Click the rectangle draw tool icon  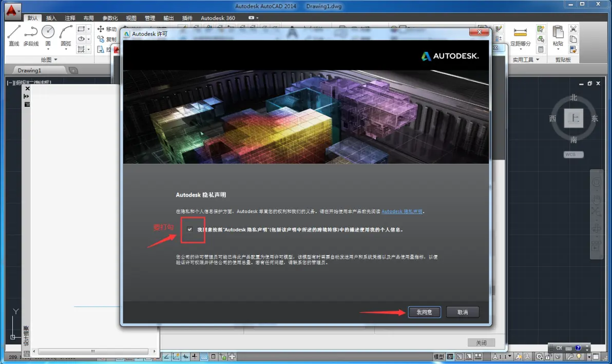(x=81, y=29)
